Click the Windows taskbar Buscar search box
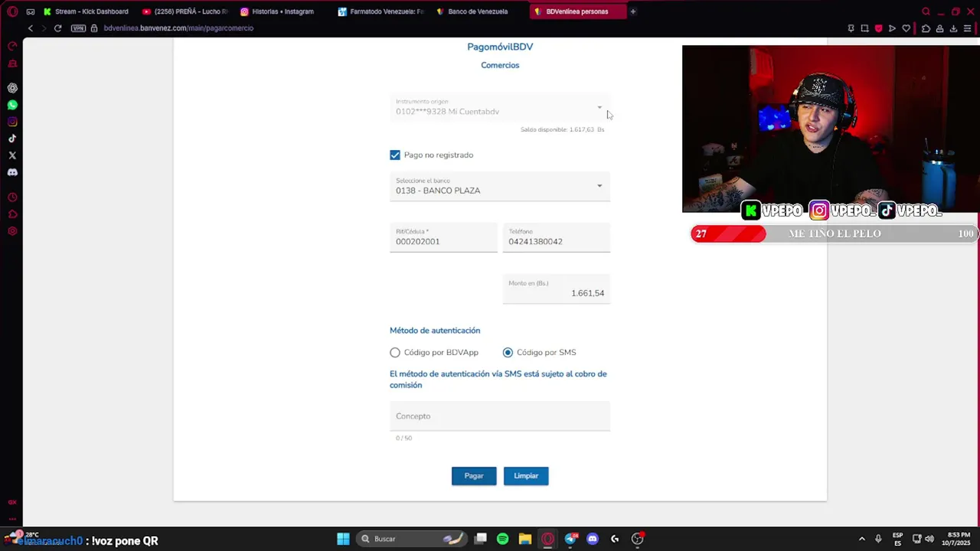This screenshot has width=980, height=551. click(412, 539)
